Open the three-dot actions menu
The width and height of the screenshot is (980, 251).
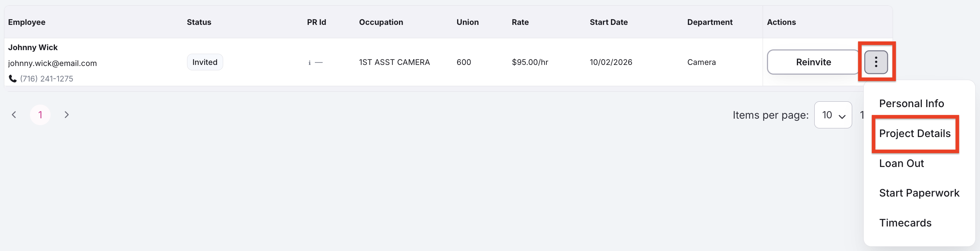(876, 62)
